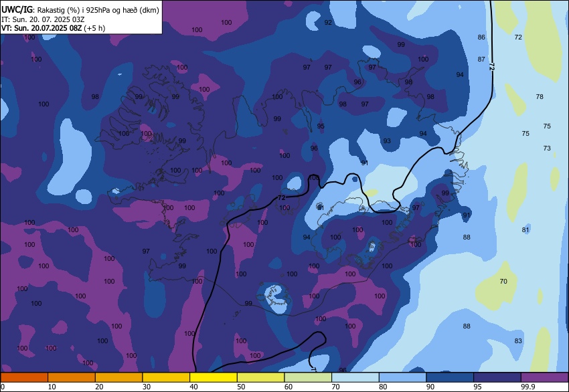Screen dimensions: 569x392
Task: Click the '81' humidity value on the map
Action: coord(525,229)
